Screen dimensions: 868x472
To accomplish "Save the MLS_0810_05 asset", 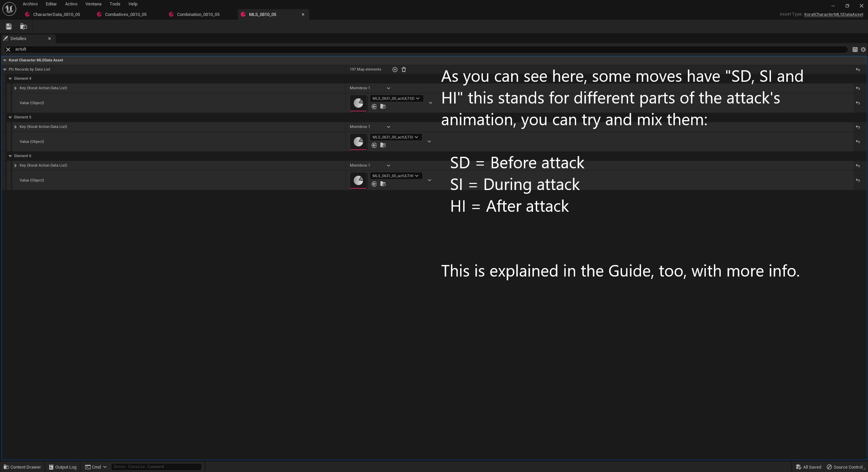I will pos(8,26).
